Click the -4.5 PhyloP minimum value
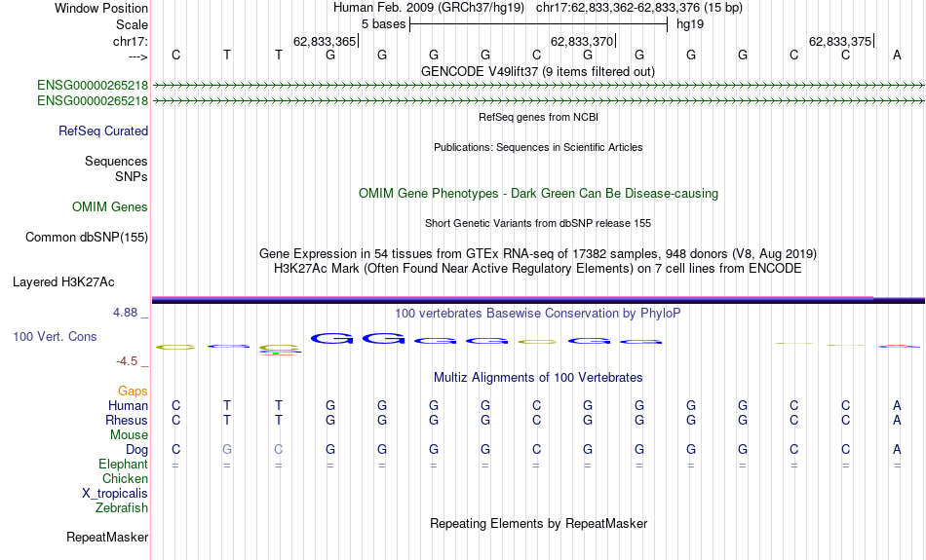Image resolution: width=926 pixels, height=560 pixels. [127, 360]
